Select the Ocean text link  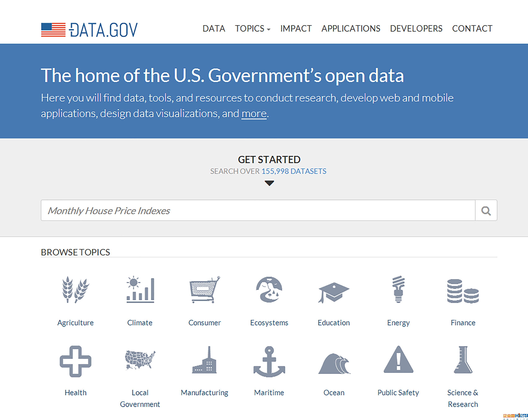[x=334, y=393]
